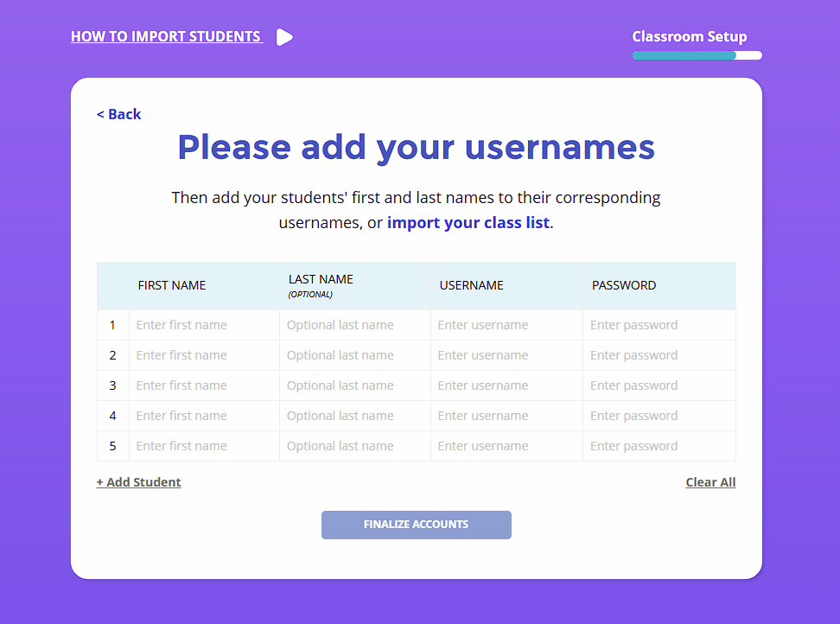Focus first name field in row 2

coord(204,356)
